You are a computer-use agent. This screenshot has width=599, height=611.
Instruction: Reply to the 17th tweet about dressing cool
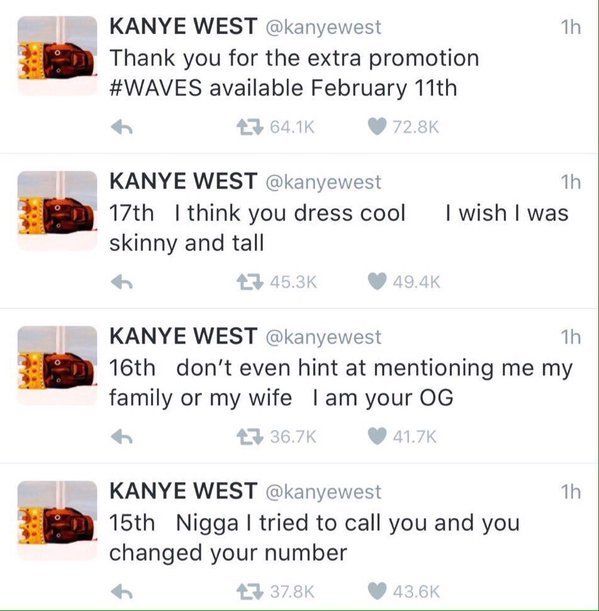(122, 282)
